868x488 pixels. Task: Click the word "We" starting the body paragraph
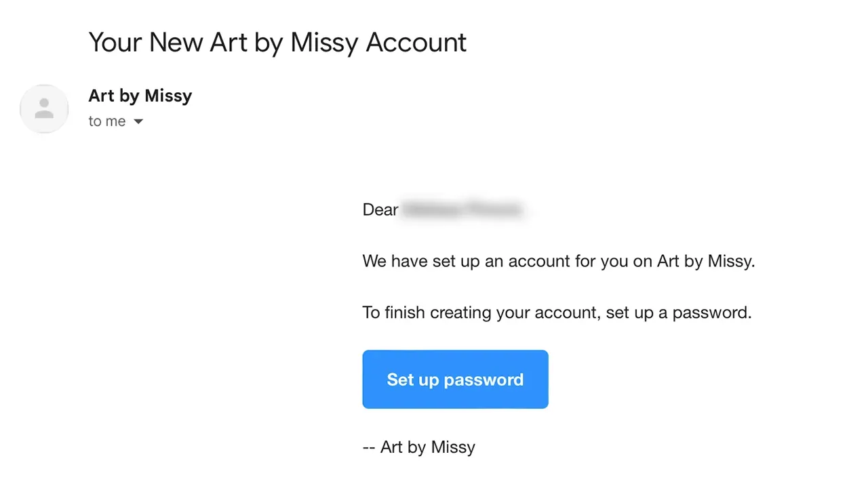pyautogui.click(x=374, y=261)
